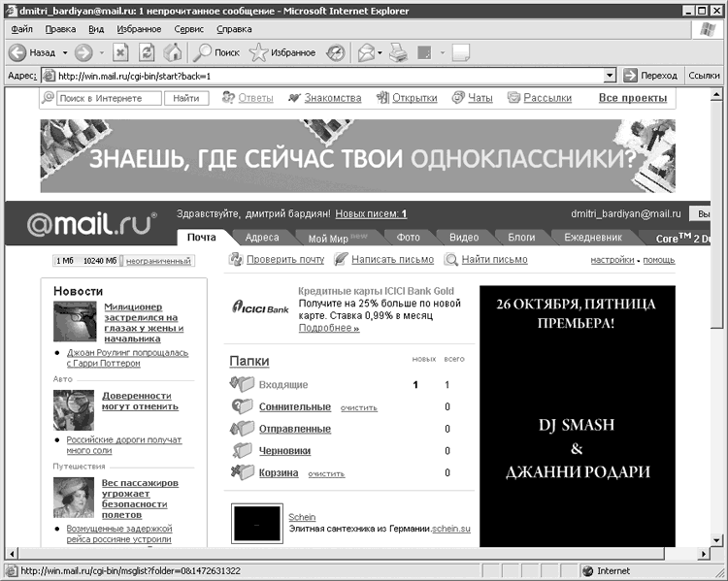The width and height of the screenshot is (728, 581).
Task: Click the Черновики drafts folder icon
Action: 243,451
